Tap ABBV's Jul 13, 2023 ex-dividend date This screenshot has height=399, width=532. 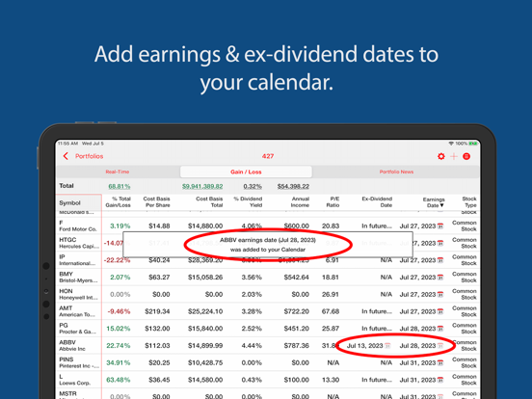[364, 346]
